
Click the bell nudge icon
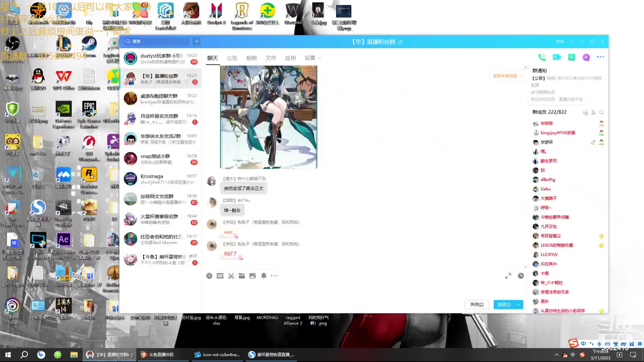pyautogui.click(x=264, y=276)
